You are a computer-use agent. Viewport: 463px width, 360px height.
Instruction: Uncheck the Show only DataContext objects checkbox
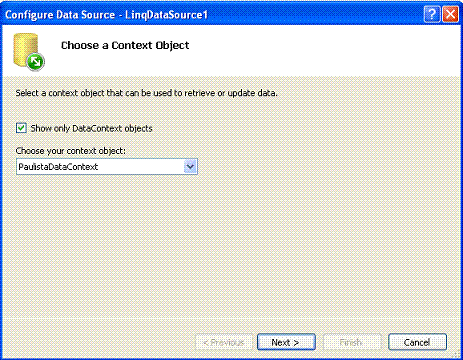21,128
